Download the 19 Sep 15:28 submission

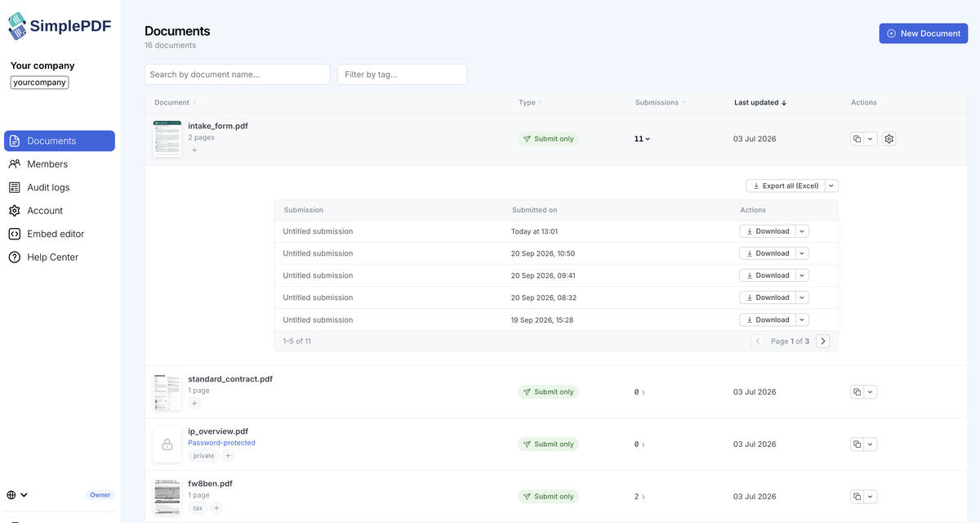[x=768, y=320]
